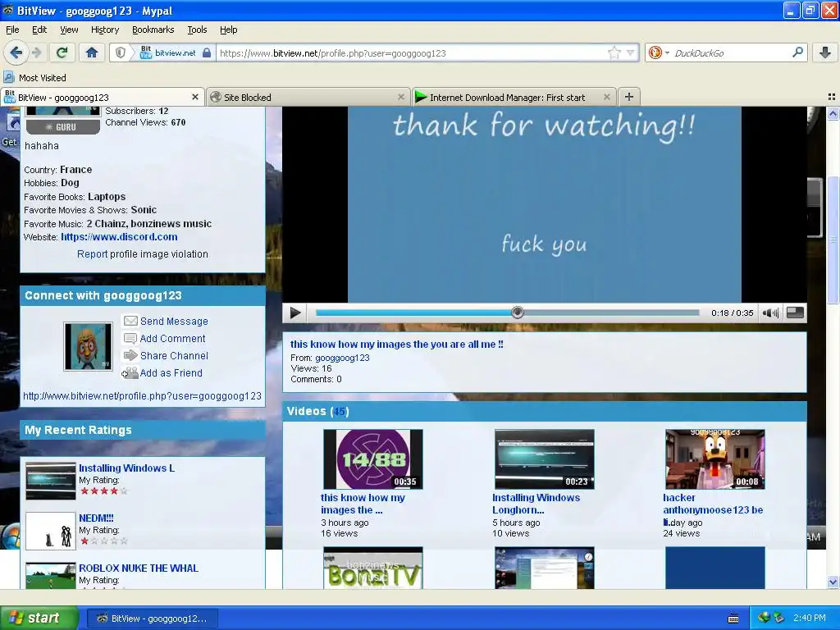The height and width of the screenshot is (630, 840).
Task: Open the tracking protection shield icon
Action: [121, 52]
